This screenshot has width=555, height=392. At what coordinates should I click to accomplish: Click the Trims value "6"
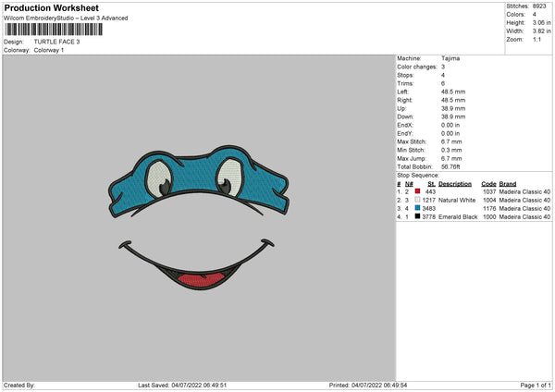pos(443,83)
